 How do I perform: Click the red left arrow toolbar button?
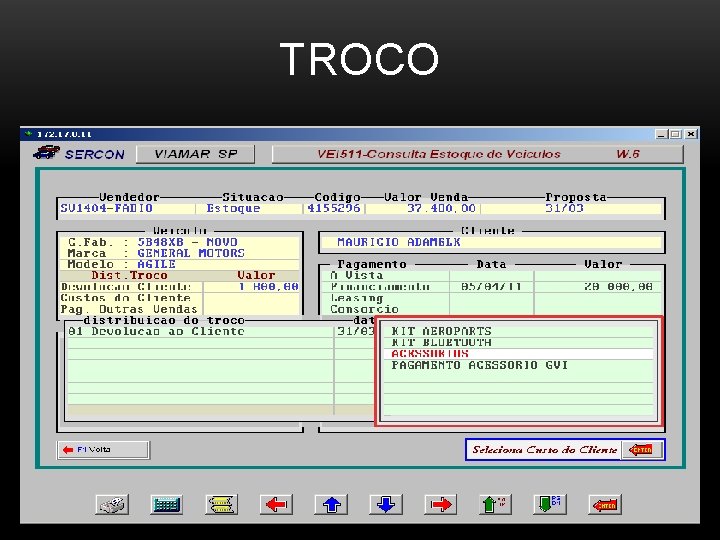tap(276, 505)
